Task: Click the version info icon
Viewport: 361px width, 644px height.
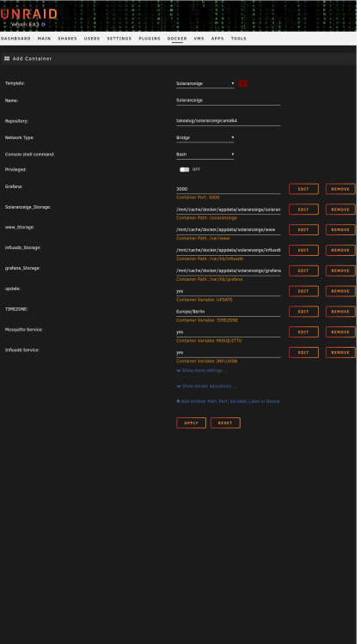Action: tap(43, 25)
